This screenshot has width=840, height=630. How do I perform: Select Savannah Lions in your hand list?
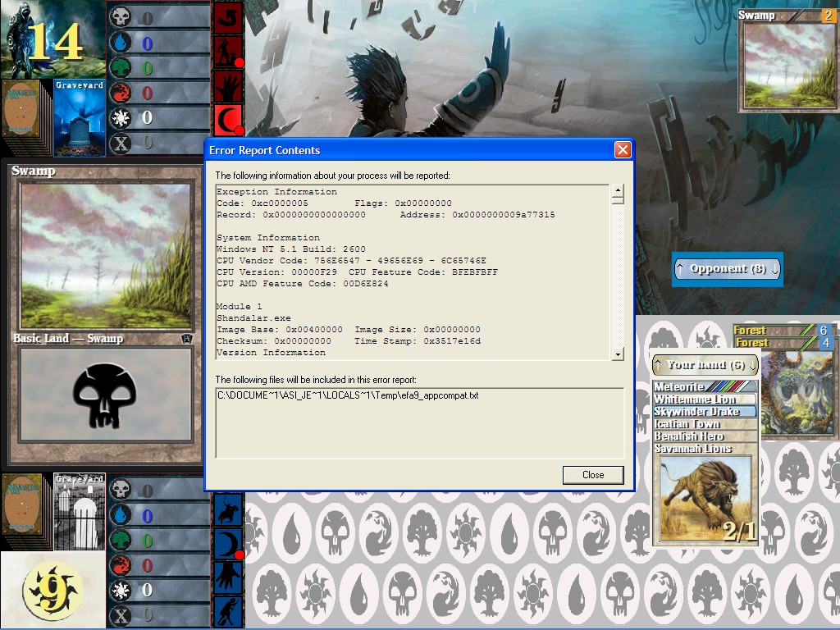tap(705, 449)
